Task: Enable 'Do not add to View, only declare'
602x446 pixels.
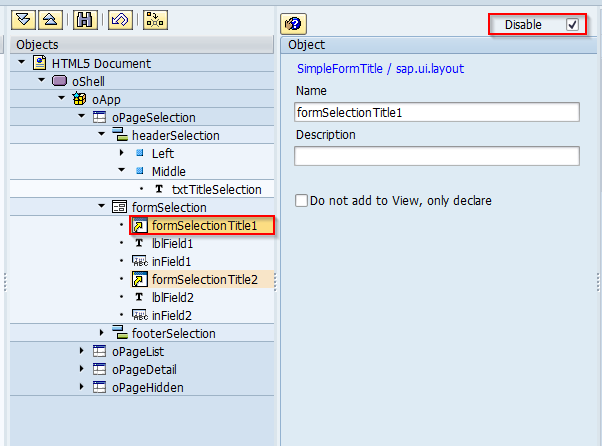Action: (x=302, y=201)
